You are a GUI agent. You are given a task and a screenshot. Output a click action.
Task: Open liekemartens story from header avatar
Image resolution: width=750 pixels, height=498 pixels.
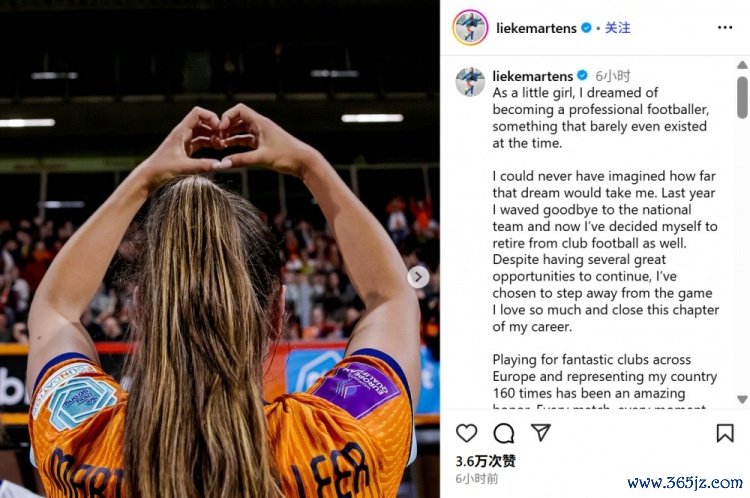coord(470,27)
